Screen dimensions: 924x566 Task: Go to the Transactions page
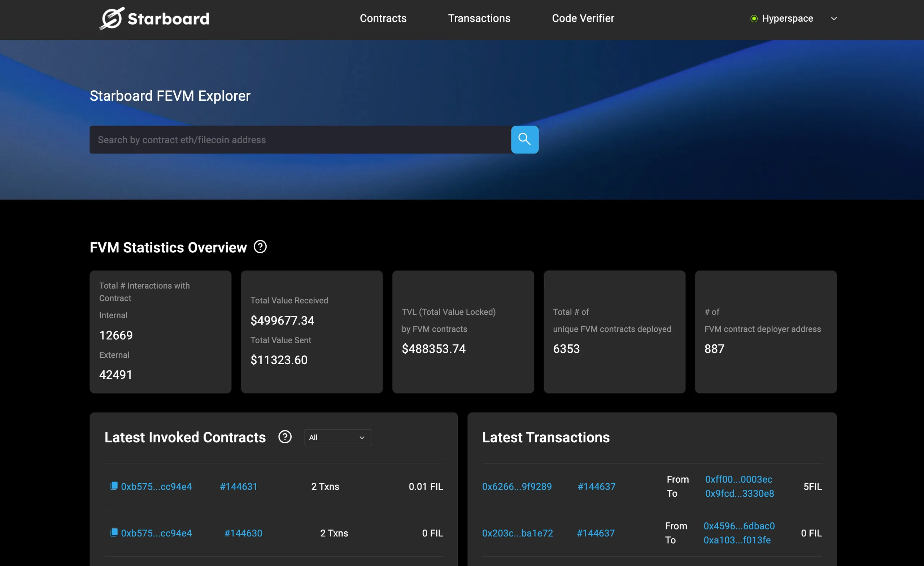coord(479,18)
